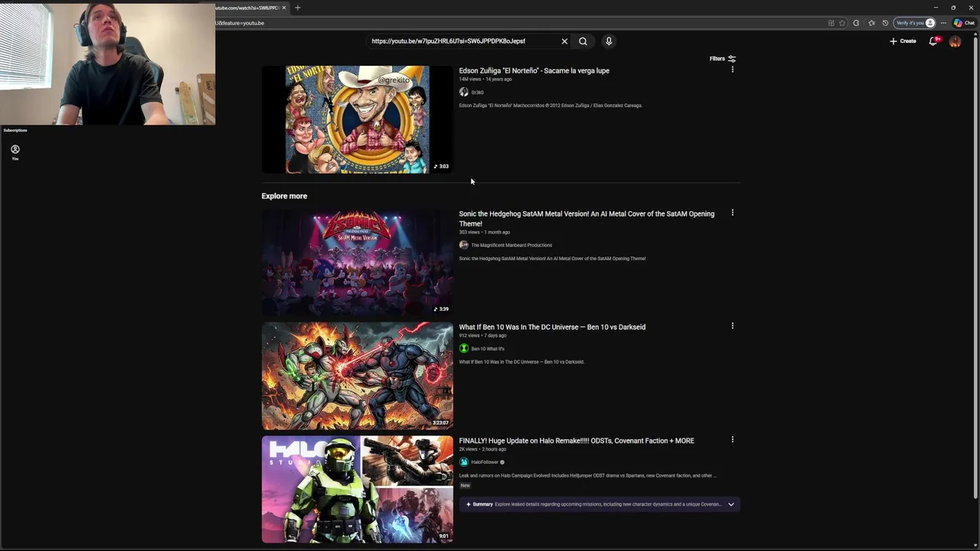Click the HaloFollower channel avatar
The height and width of the screenshot is (551, 980).
[464, 462]
